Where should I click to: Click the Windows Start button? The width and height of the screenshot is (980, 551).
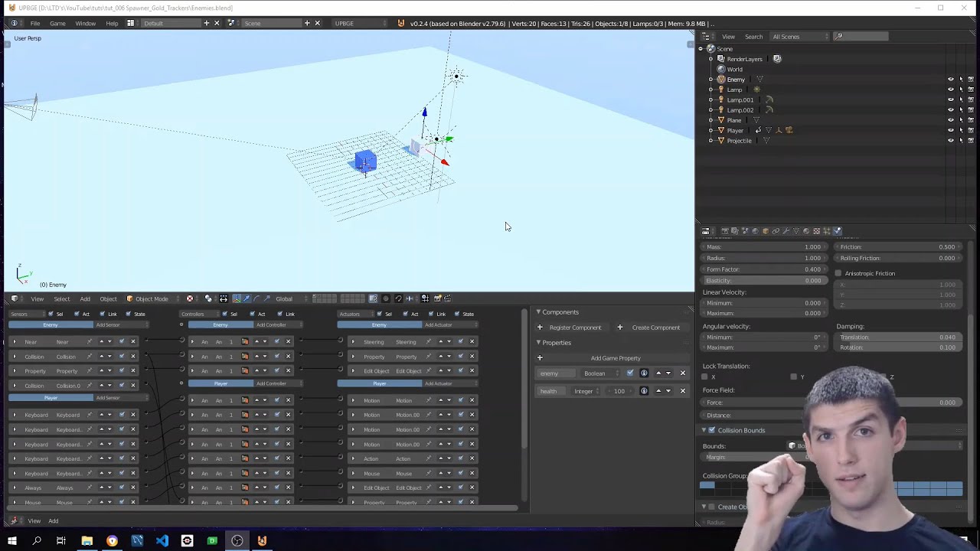point(12,541)
